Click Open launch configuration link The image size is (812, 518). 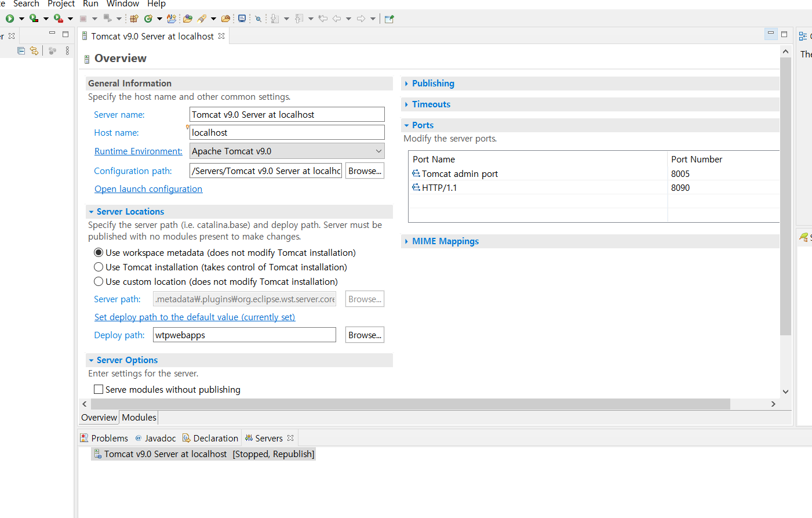click(148, 189)
